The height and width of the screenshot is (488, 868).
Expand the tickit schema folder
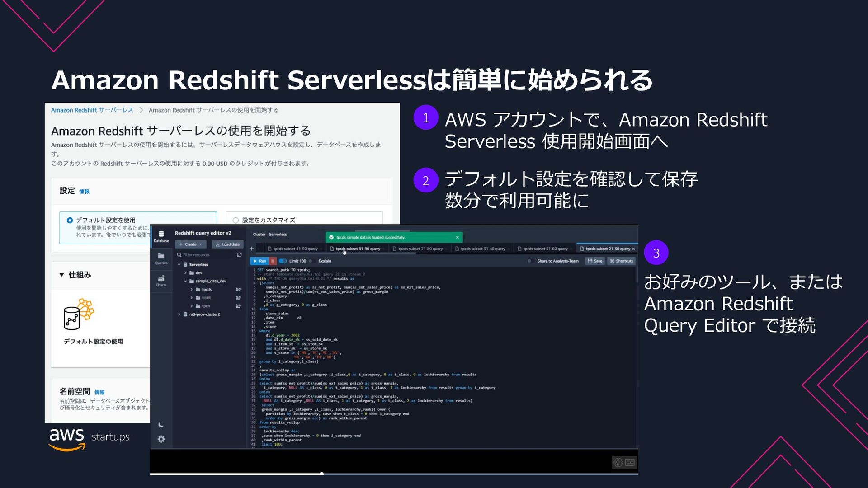tap(192, 298)
